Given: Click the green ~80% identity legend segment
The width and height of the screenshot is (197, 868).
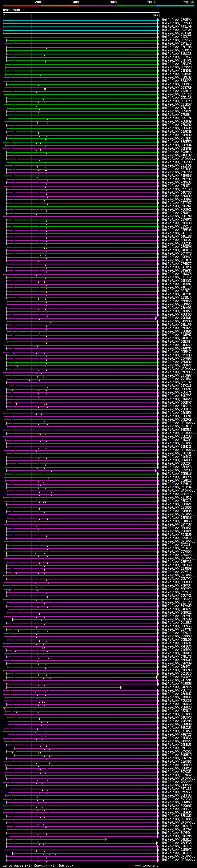Looking at the screenshot, I should coord(137,6).
